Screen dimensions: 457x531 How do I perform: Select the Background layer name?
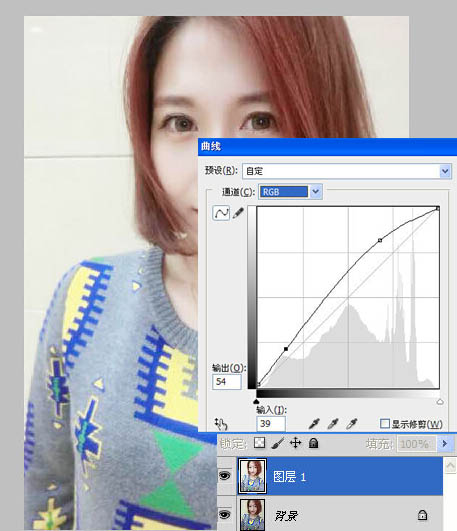(x=286, y=516)
